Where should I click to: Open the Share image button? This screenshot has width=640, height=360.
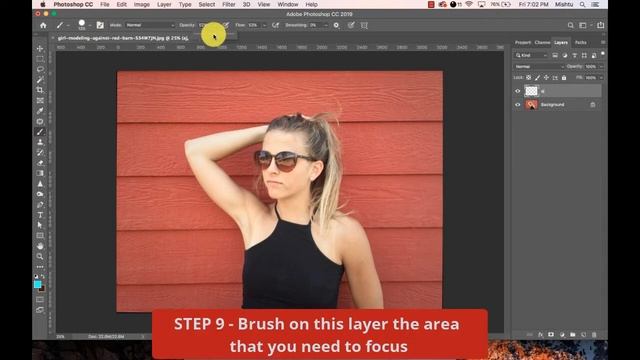click(600, 25)
